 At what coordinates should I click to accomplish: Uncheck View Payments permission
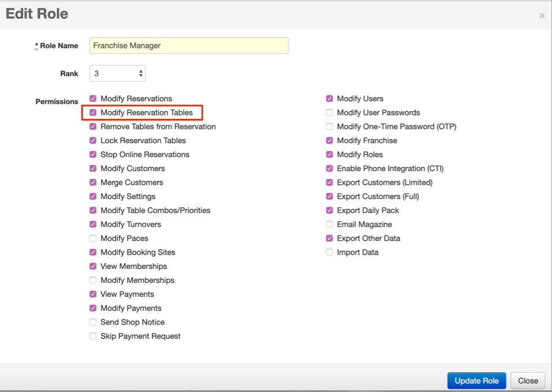[93, 294]
